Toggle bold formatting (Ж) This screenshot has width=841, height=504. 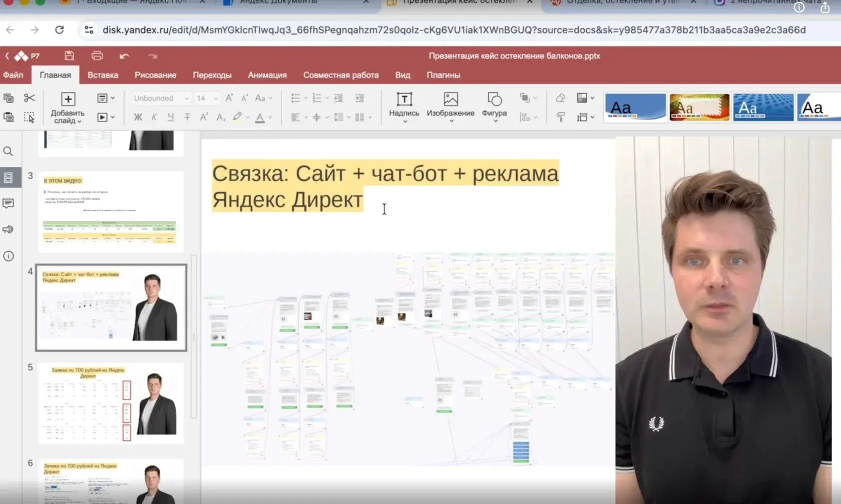point(138,117)
